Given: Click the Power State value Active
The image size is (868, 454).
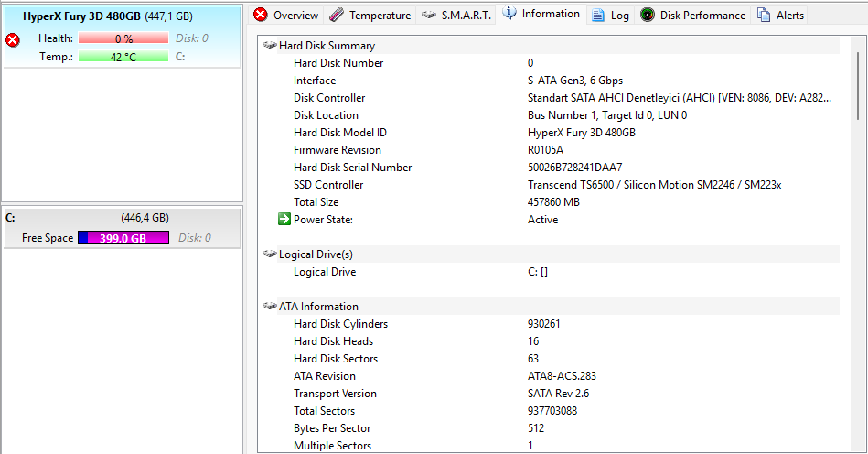Looking at the screenshot, I should point(542,220).
